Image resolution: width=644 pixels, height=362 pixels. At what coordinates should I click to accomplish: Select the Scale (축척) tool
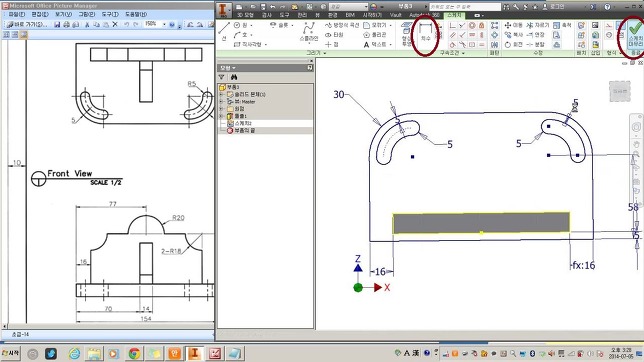562,25
